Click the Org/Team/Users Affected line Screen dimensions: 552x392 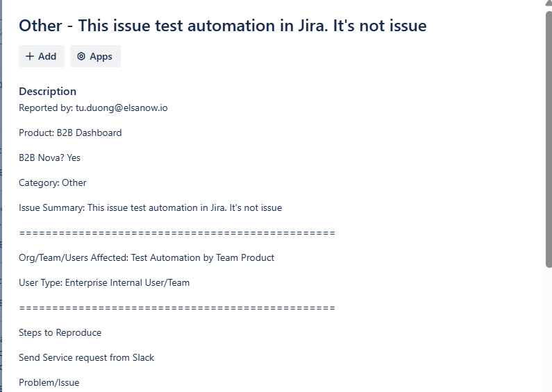click(x=147, y=257)
